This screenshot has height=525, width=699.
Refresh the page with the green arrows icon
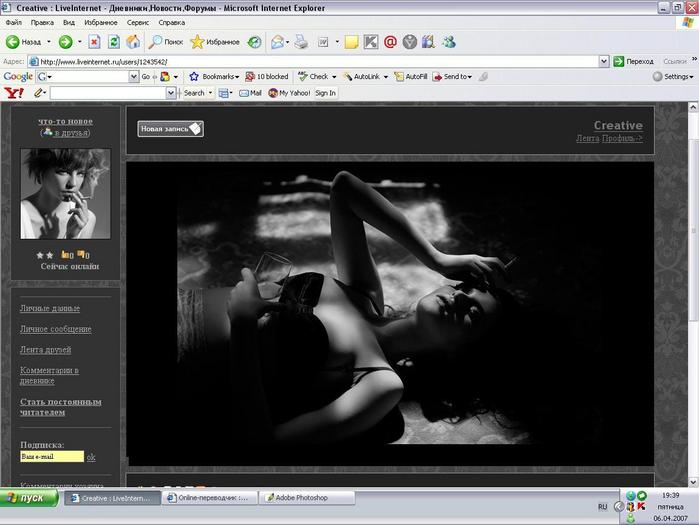[114, 42]
